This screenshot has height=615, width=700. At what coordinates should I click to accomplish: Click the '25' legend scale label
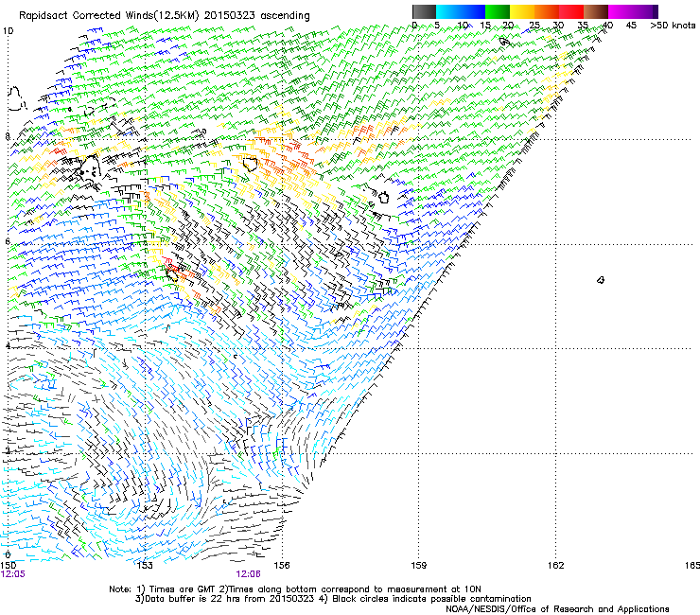[534, 26]
